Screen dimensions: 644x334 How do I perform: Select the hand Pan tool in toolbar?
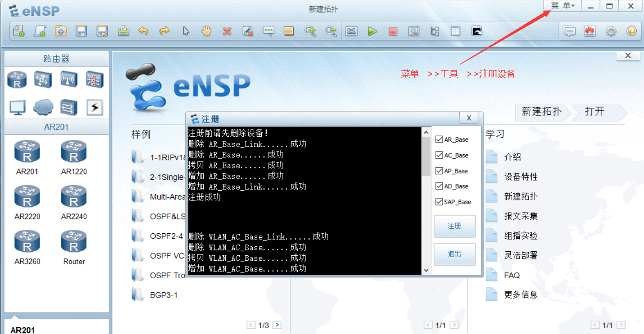(206, 31)
